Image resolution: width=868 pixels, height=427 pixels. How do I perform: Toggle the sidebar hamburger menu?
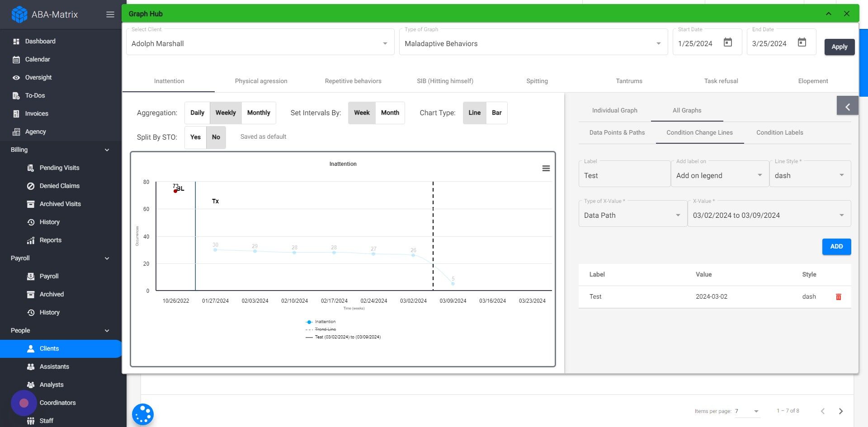[110, 14]
